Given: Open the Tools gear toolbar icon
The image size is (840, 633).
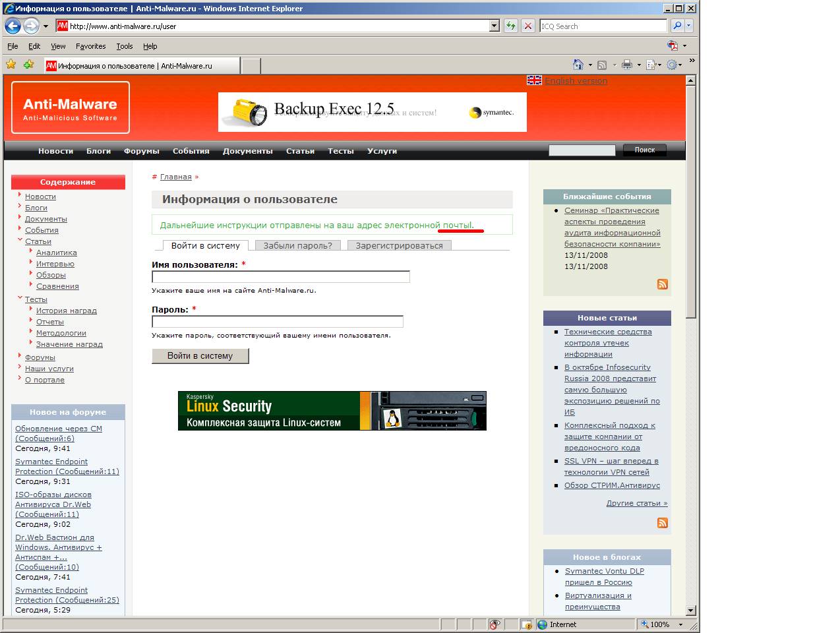Looking at the screenshot, I should [x=672, y=65].
